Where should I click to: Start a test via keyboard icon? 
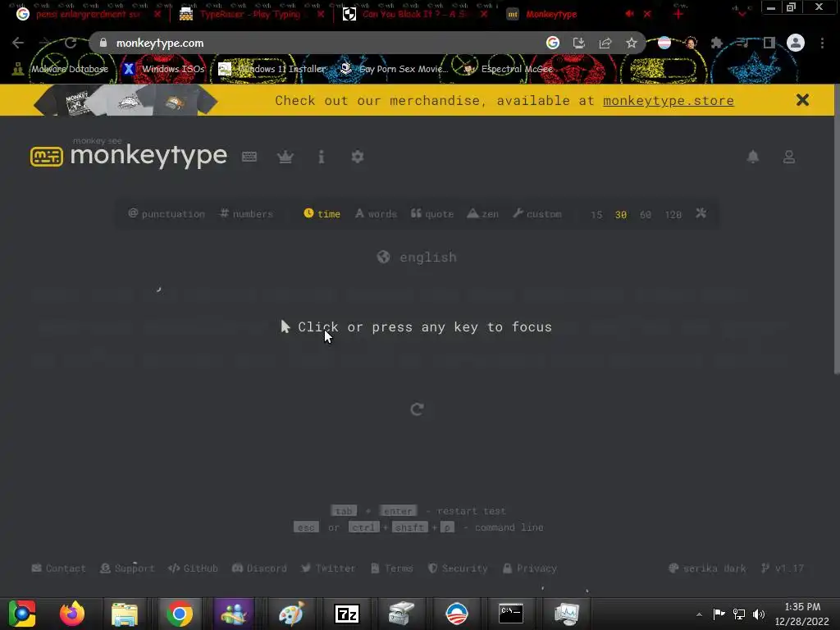click(249, 157)
